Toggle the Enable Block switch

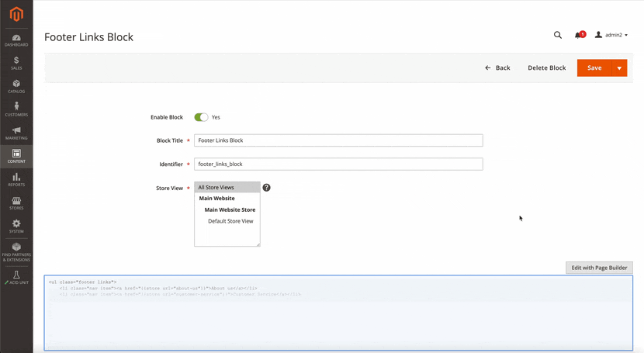pos(201,117)
